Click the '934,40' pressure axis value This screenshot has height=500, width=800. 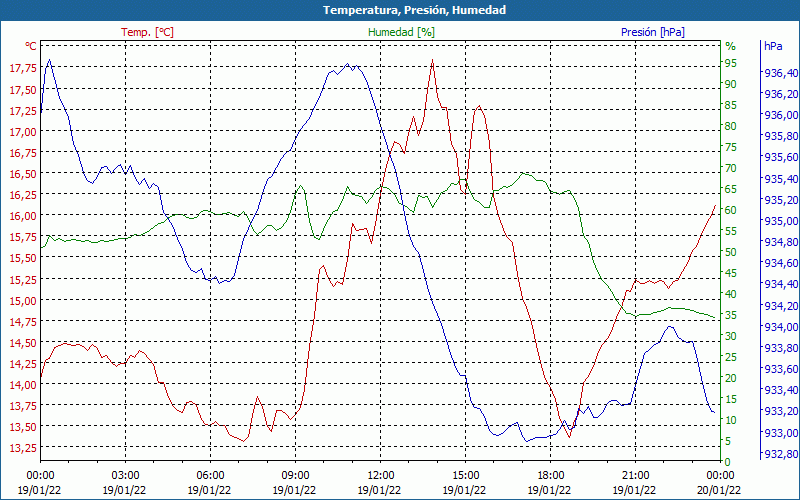tap(781, 284)
